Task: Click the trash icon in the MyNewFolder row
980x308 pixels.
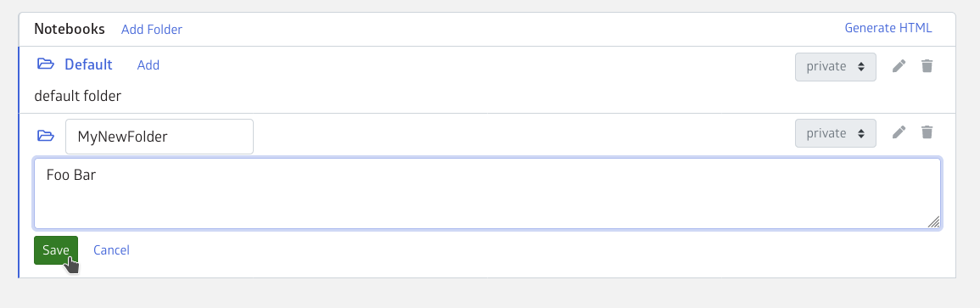Action: coord(927,132)
